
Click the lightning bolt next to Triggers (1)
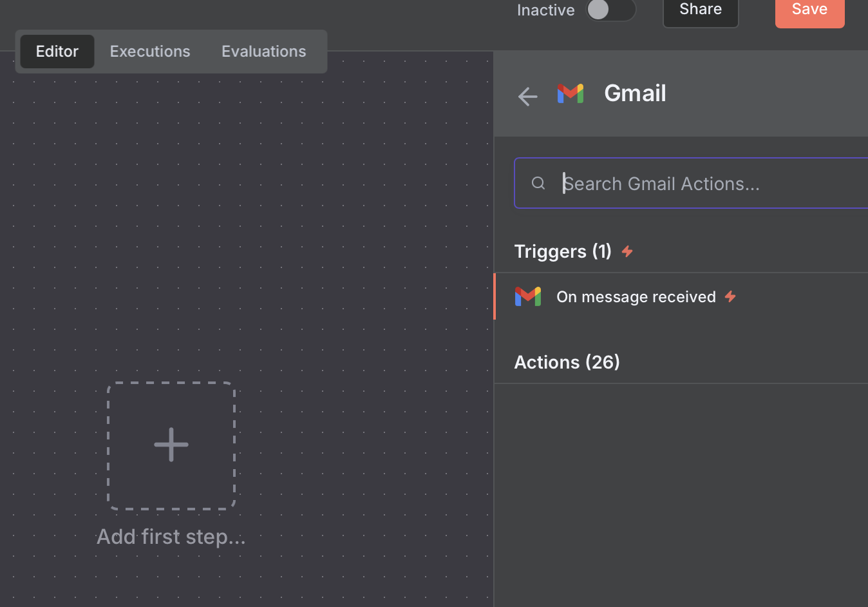pos(627,251)
